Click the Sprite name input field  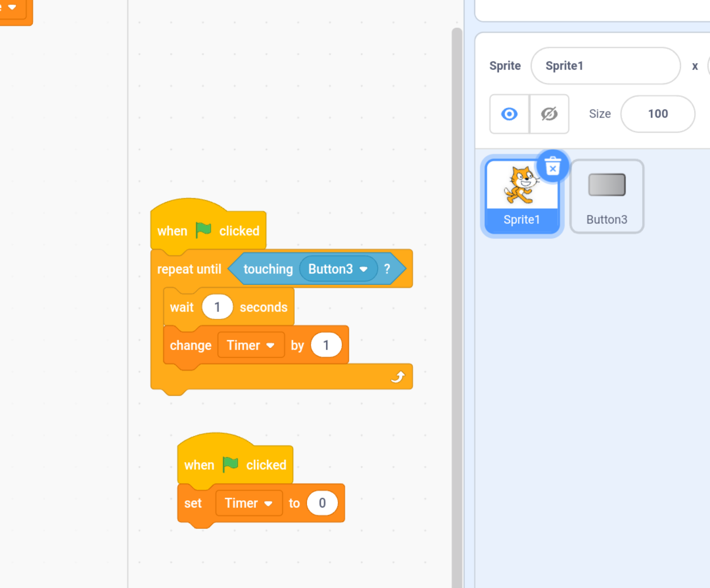[x=605, y=66]
